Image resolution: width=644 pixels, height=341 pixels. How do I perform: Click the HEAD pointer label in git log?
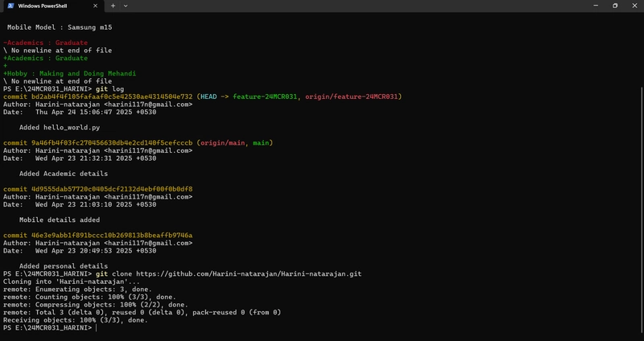208,97
